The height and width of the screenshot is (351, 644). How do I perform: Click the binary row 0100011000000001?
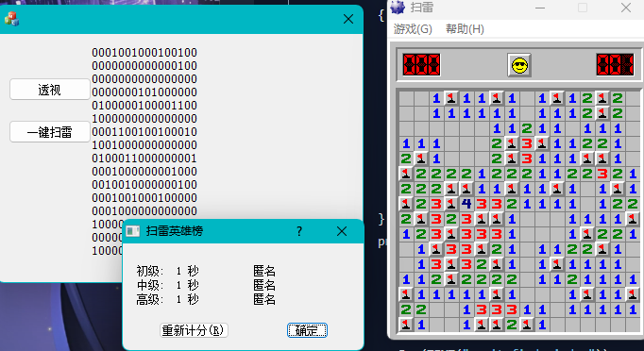(x=144, y=159)
